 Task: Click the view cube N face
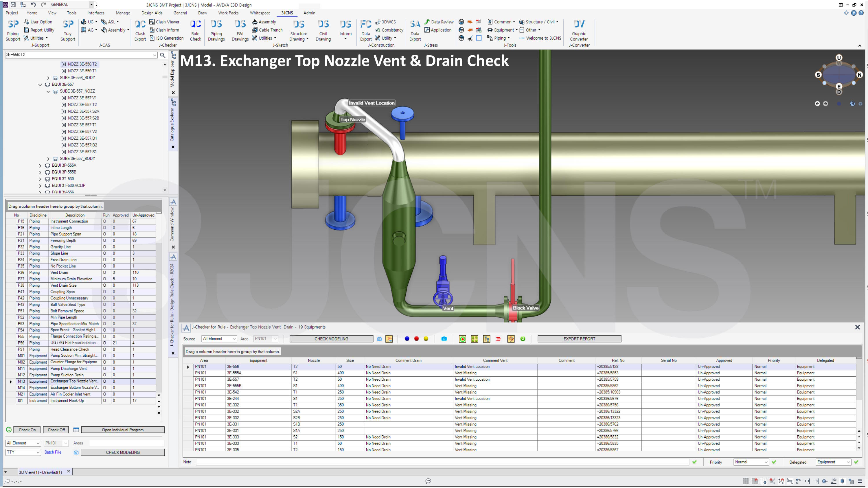(x=859, y=75)
